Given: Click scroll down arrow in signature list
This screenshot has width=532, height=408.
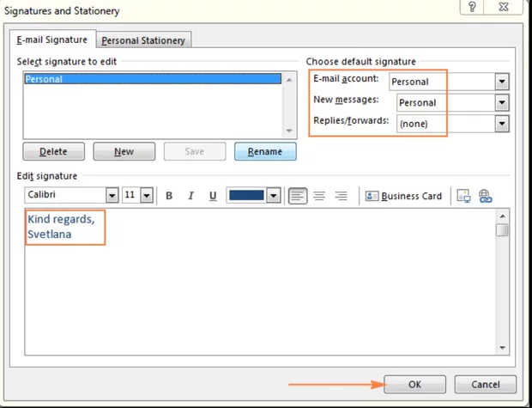Looking at the screenshot, I should pyautogui.click(x=289, y=131).
